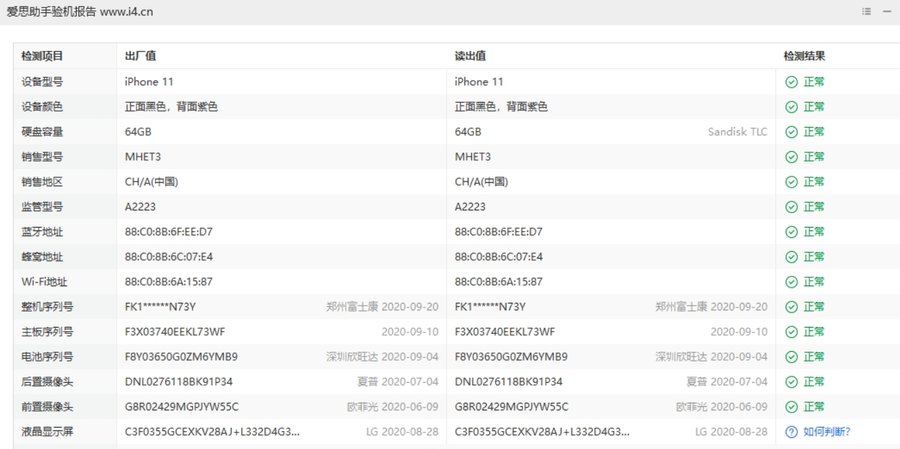
Task: Click the title 爱思助手验机报告 www.i4.cn
Action: 80,12
